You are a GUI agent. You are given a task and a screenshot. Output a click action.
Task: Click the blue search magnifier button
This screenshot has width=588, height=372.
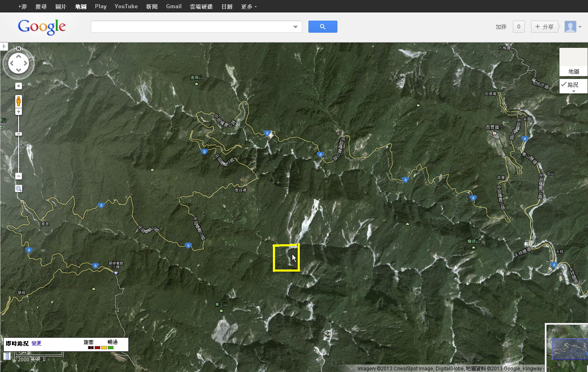coord(322,27)
